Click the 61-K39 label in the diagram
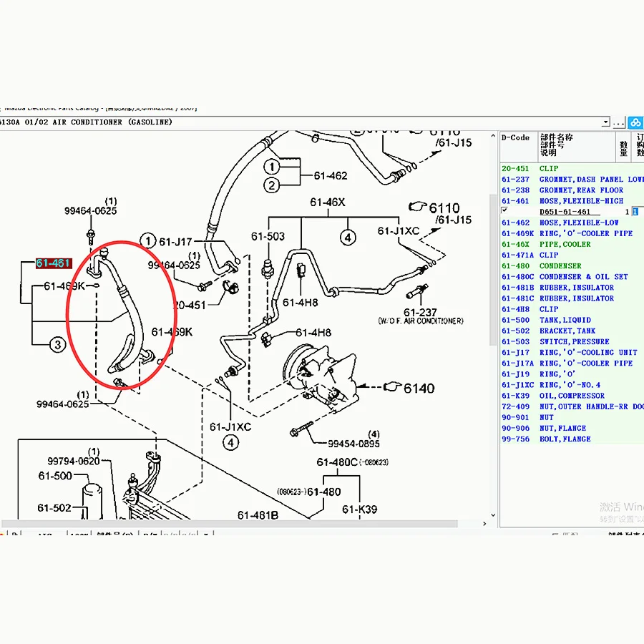 [359, 509]
